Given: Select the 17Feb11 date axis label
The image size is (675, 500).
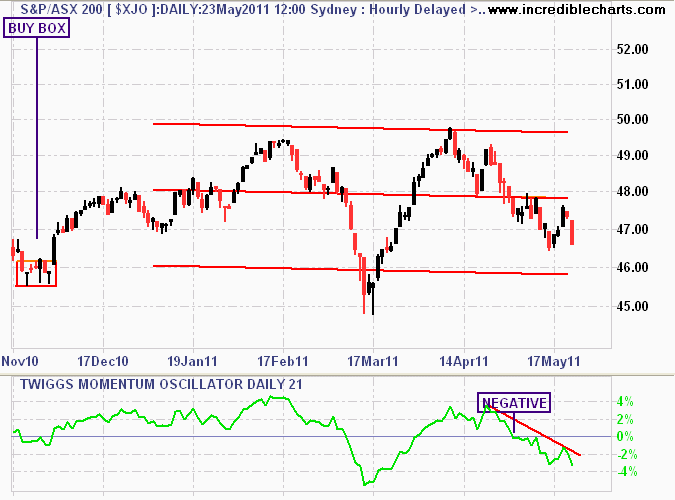Looking at the screenshot, I should 283,361.
